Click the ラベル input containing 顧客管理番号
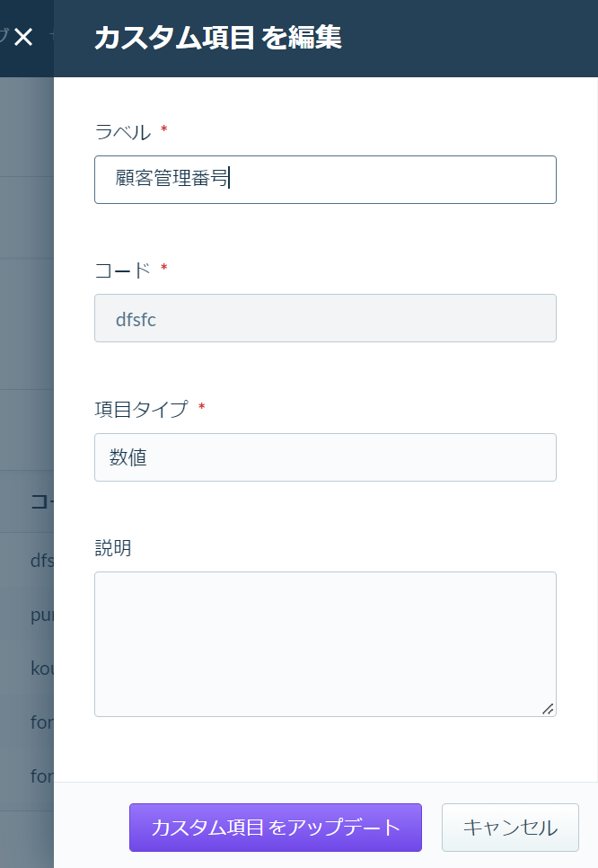Screen dimensions: 598x868 [x=325, y=180]
